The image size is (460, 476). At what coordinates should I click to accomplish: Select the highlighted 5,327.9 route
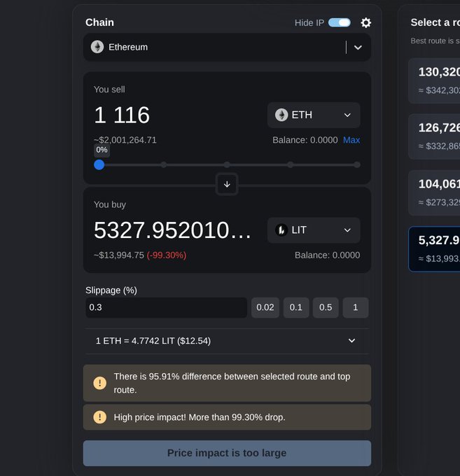pyautogui.click(x=434, y=249)
